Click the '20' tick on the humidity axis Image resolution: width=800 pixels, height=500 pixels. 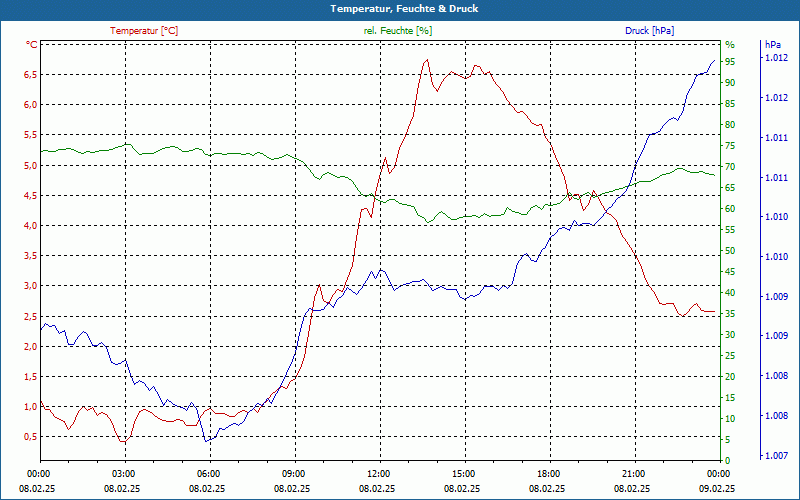tap(730, 377)
